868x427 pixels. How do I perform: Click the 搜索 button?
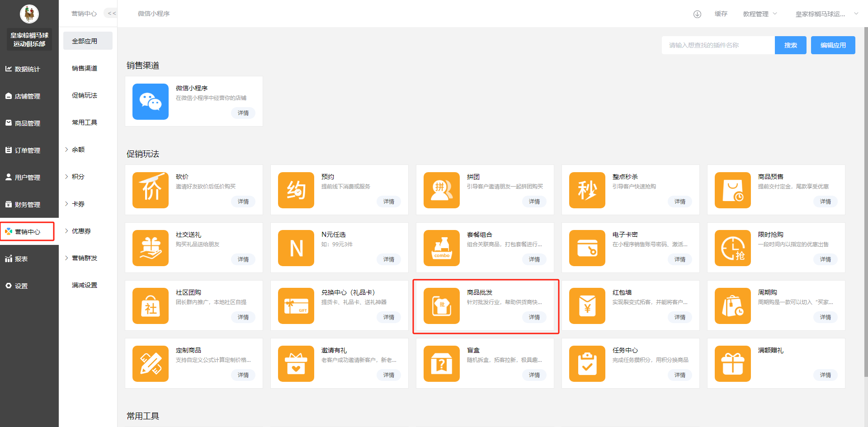coord(790,45)
